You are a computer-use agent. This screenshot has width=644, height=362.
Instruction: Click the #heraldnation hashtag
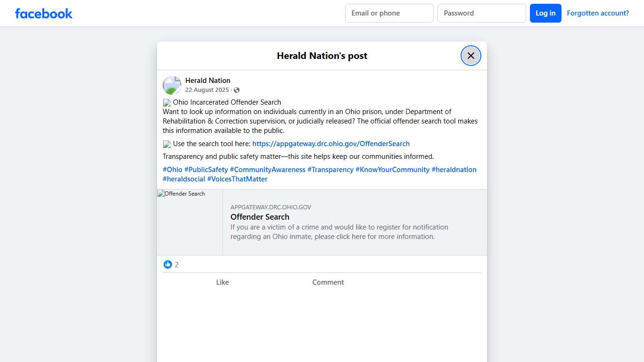coord(454,169)
